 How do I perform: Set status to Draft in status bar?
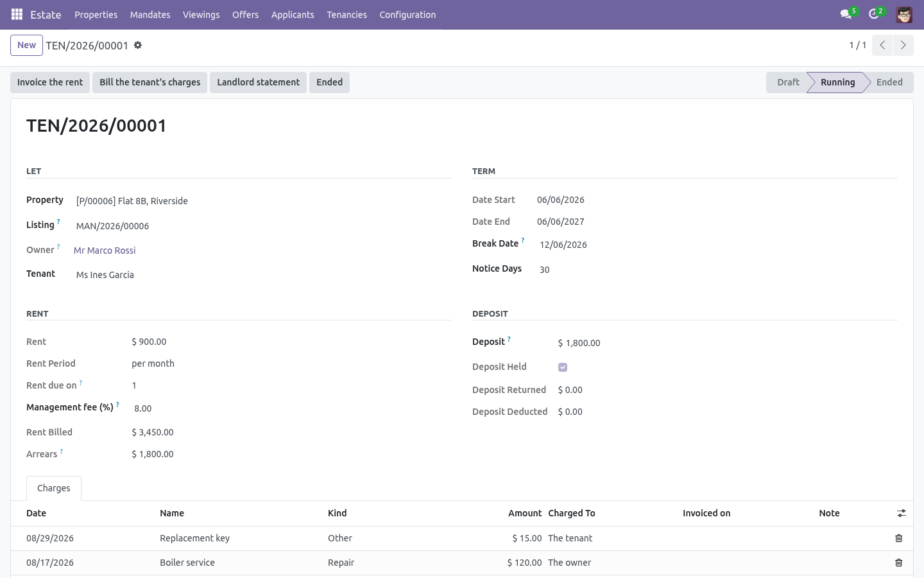[x=788, y=82]
